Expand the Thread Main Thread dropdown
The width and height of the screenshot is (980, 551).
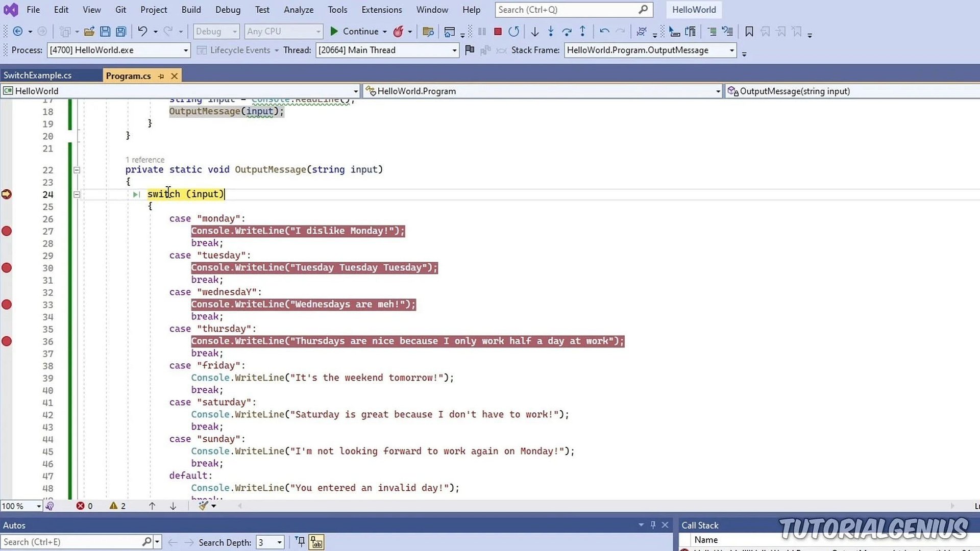tap(454, 50)
